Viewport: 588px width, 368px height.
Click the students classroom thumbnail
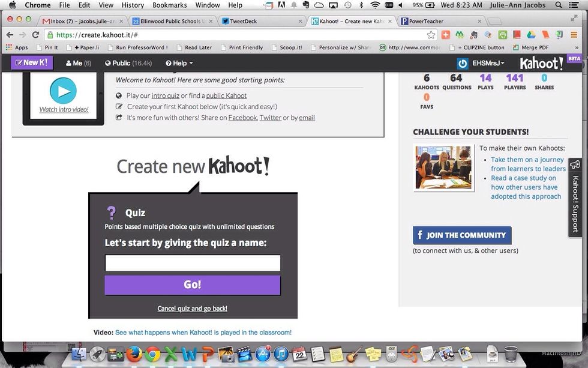443,167
